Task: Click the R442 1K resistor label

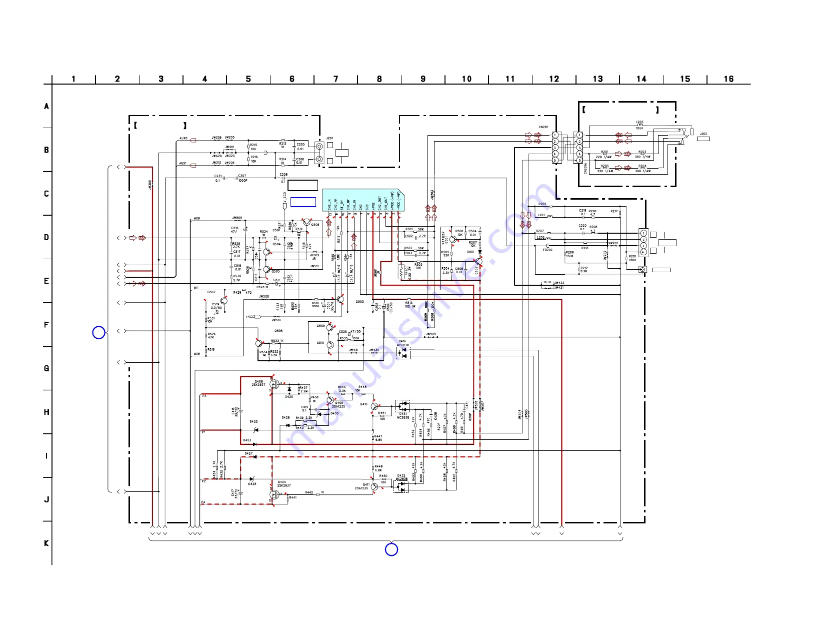Action: coord(314,492)
